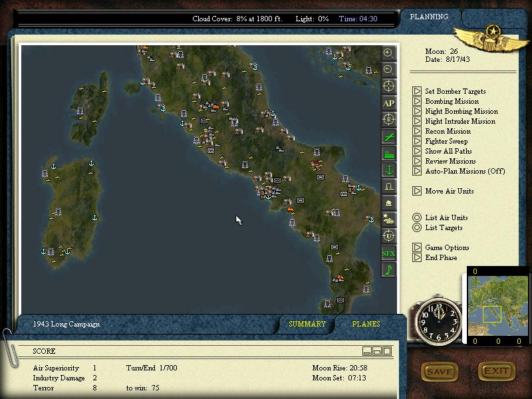Click the Europe overview minimap

498,306
